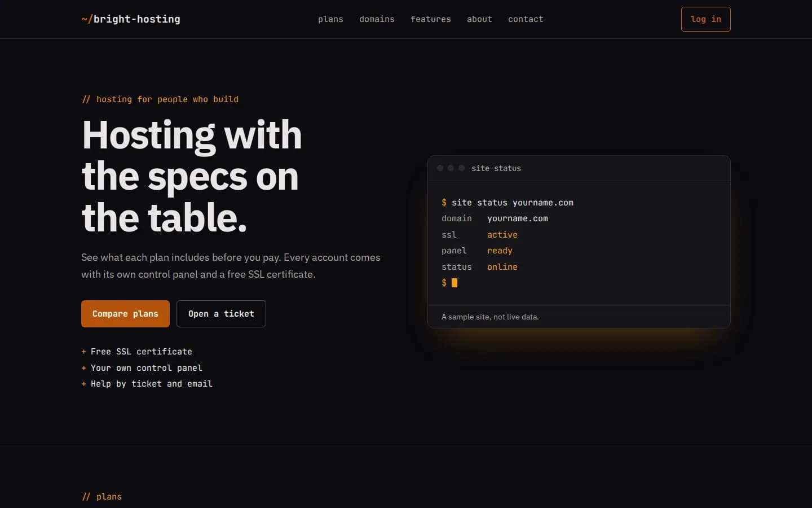Click the Compare plans button

[125, 314]
